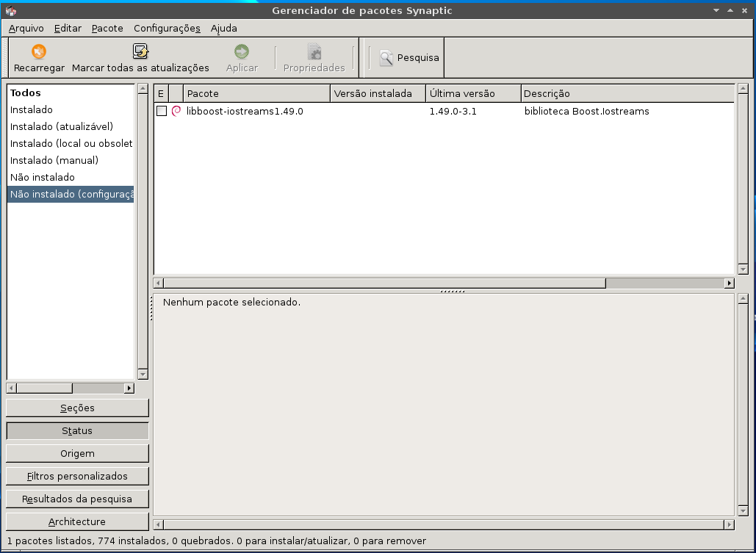The width and height of the screenshot is (756, 553).
Task: Click Marcar todas as atualizações icon
Action: (x=140, y=51)
